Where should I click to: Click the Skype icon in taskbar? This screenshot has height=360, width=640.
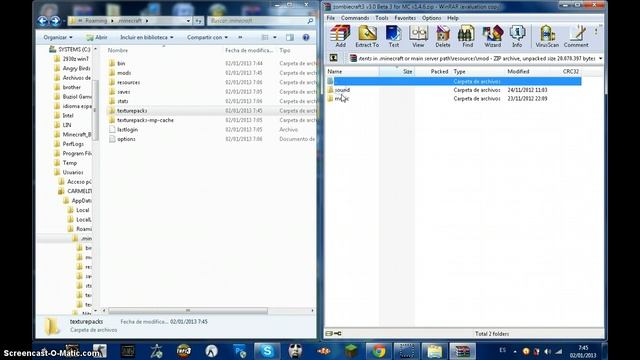pos(267,351)
